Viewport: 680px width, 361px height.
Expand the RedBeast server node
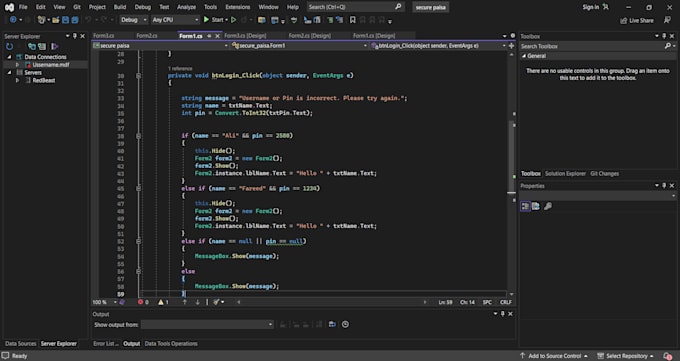(x=17, y=80)
